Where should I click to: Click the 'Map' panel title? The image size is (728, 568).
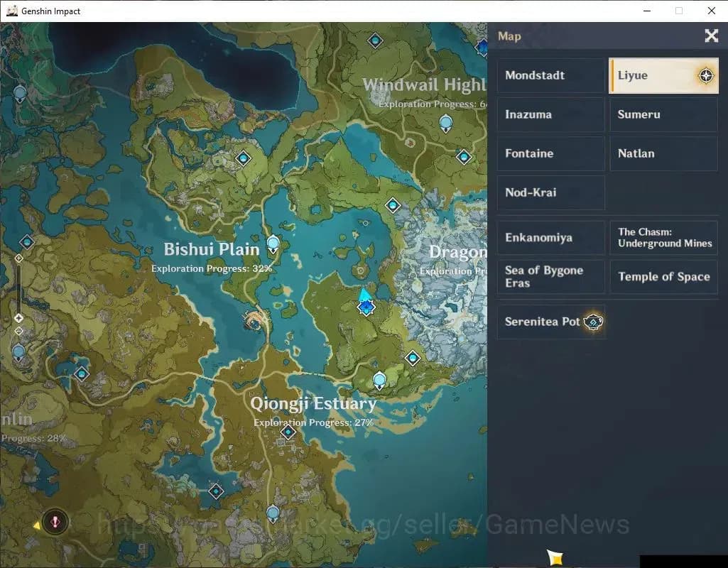(x=509, y=36)
